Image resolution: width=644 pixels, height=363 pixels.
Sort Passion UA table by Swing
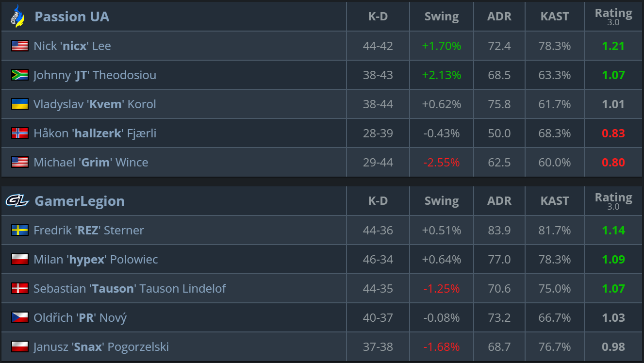pos(442,16)
